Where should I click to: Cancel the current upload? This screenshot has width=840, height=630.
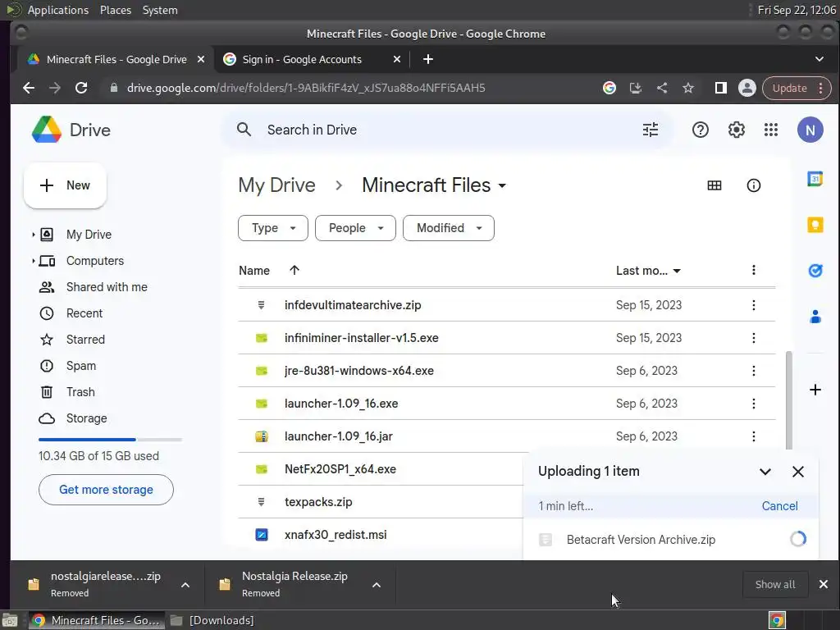coord(779,506)
